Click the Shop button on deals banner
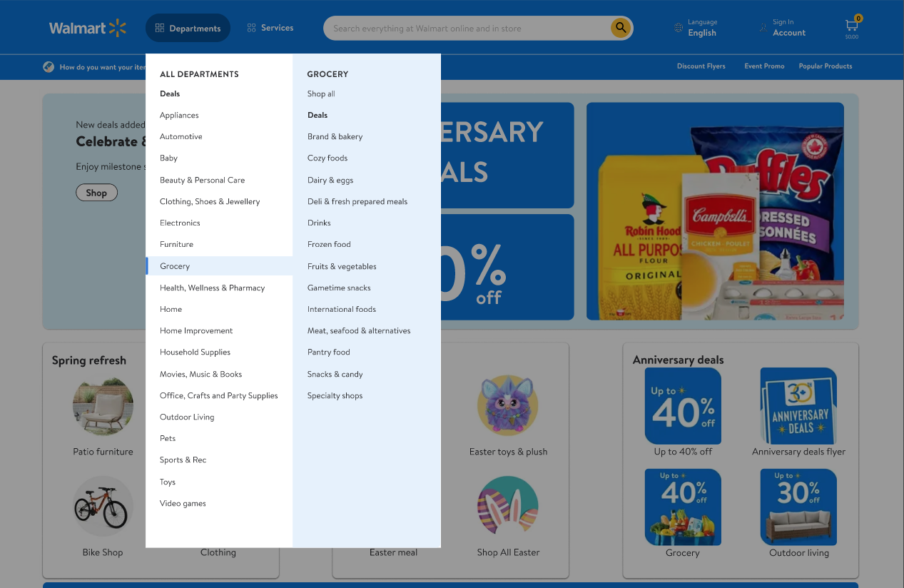 click(x=96, y=193)
